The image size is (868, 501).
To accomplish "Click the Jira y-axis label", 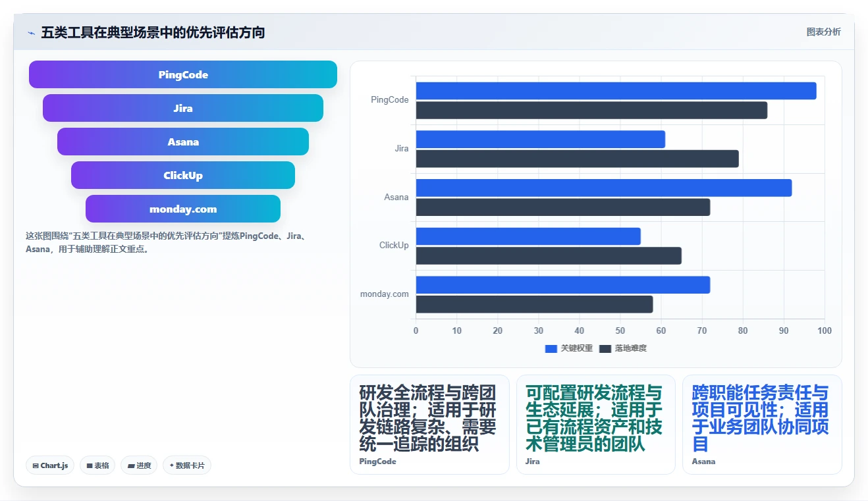I will click(x=402, y=149).
